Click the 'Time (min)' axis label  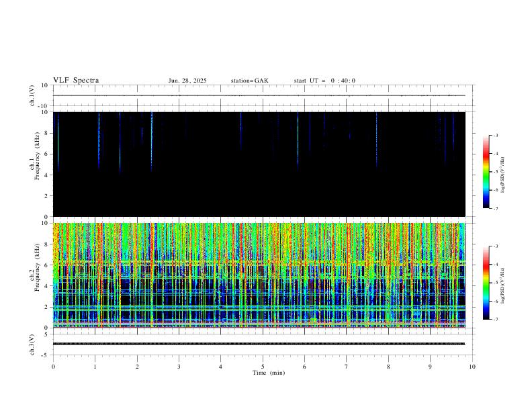pos(269,373)
